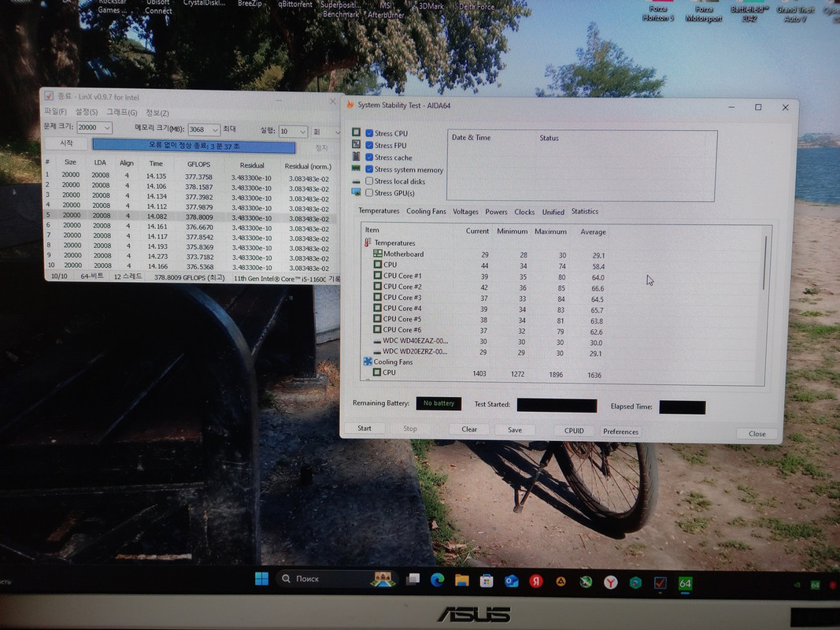The width and height of the screenshot is (840, 630).
Task: Uncheck the Stress CPU checkbox
Action: [369, 133]
